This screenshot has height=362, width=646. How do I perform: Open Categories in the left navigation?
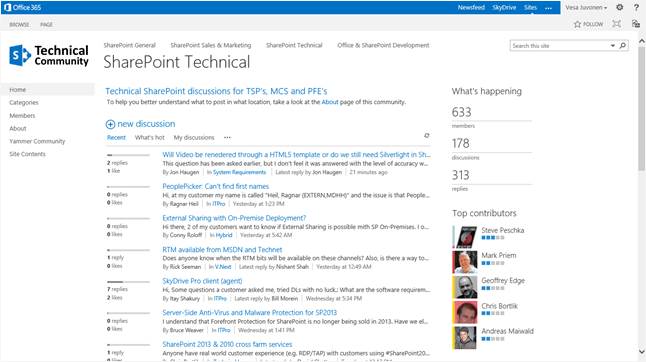(x=24, y=103)
